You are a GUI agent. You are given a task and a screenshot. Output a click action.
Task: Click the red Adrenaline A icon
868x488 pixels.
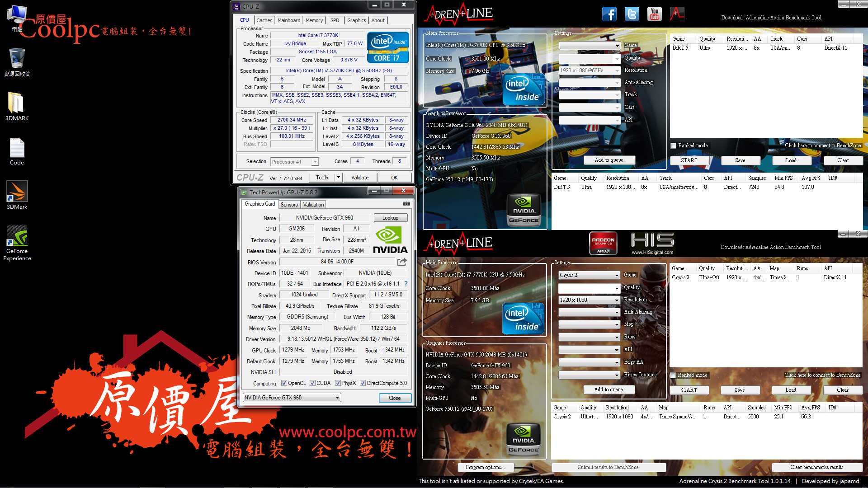(677, 14)
